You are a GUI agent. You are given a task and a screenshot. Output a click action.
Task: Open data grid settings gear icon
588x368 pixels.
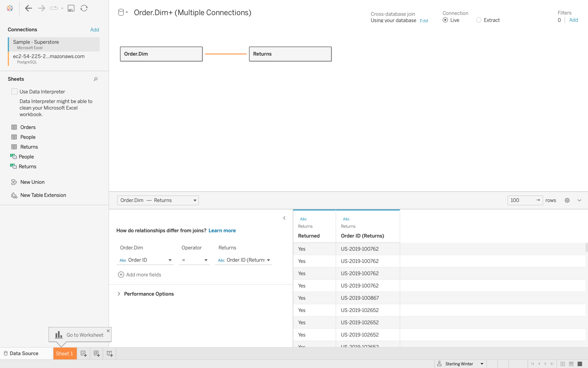(567, 200)
